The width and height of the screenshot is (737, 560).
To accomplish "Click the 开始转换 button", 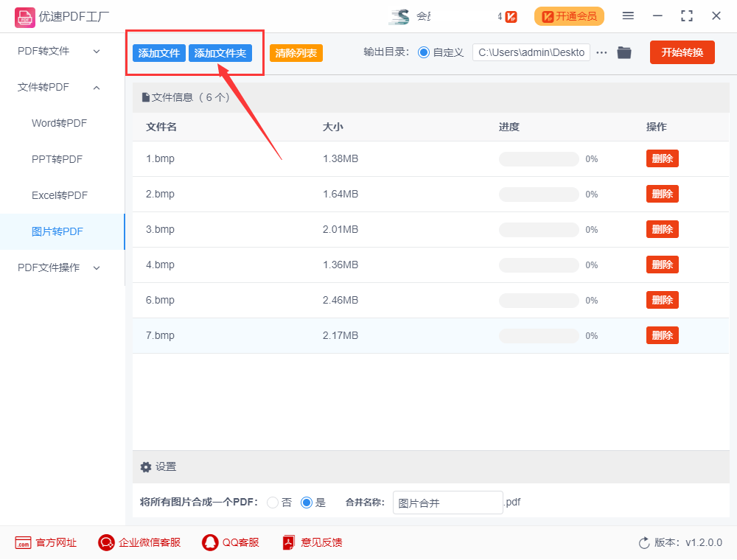I will tap(682, 52).
